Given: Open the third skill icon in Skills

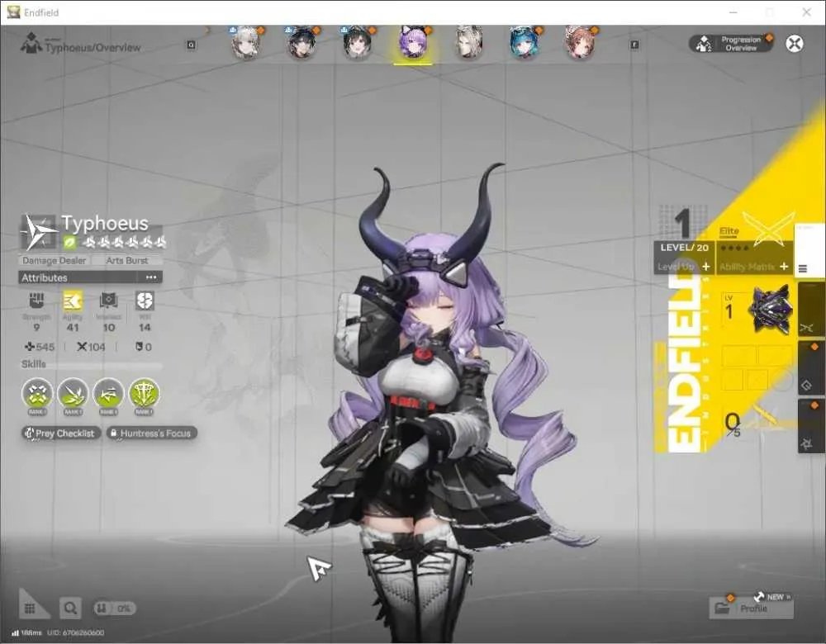Looking at the screenshot, I should 108,394.
